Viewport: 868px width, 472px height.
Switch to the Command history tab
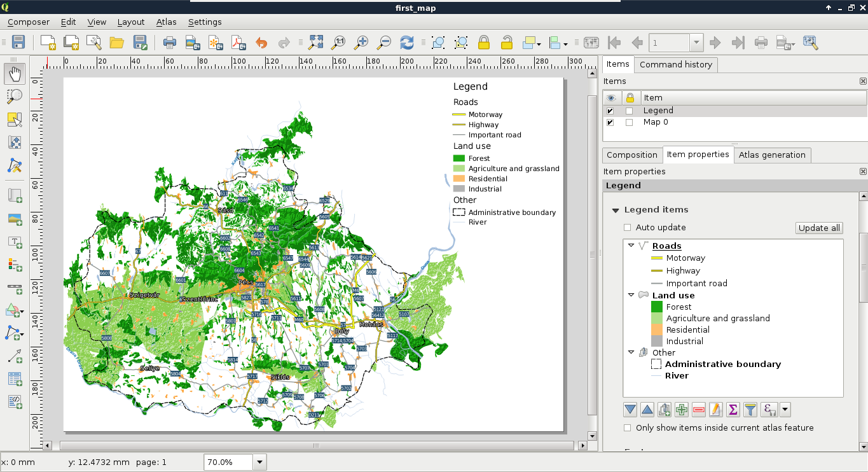tap(675, 64)
